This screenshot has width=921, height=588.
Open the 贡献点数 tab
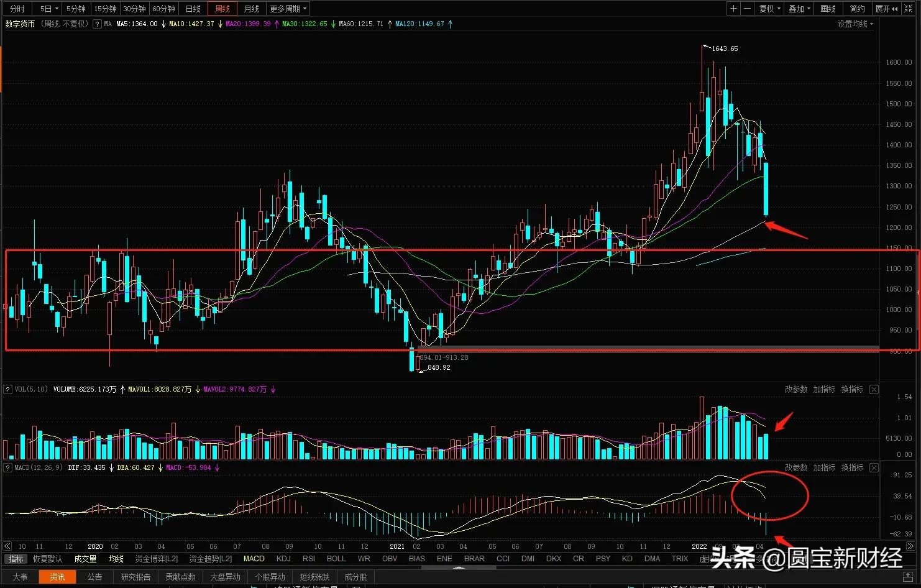(180, 577)
